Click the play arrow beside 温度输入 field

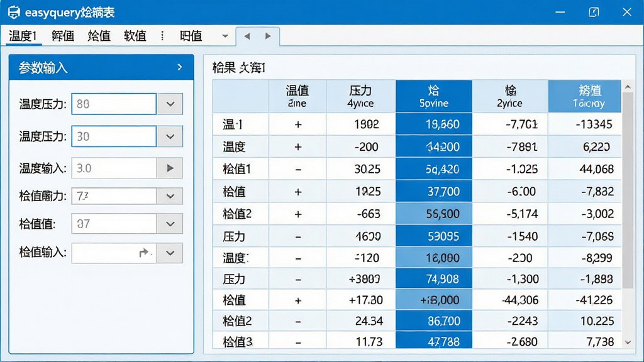pos(170,168)
